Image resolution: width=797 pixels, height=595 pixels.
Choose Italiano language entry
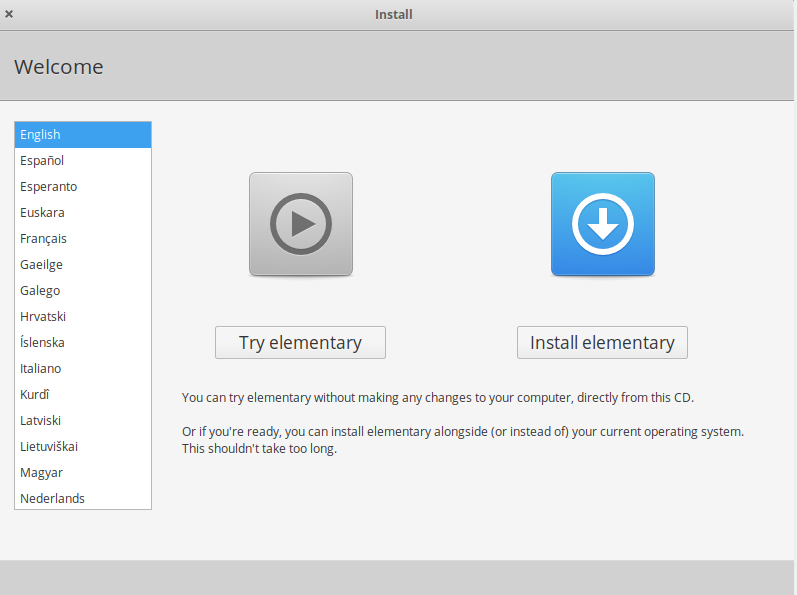pos(83,368)
